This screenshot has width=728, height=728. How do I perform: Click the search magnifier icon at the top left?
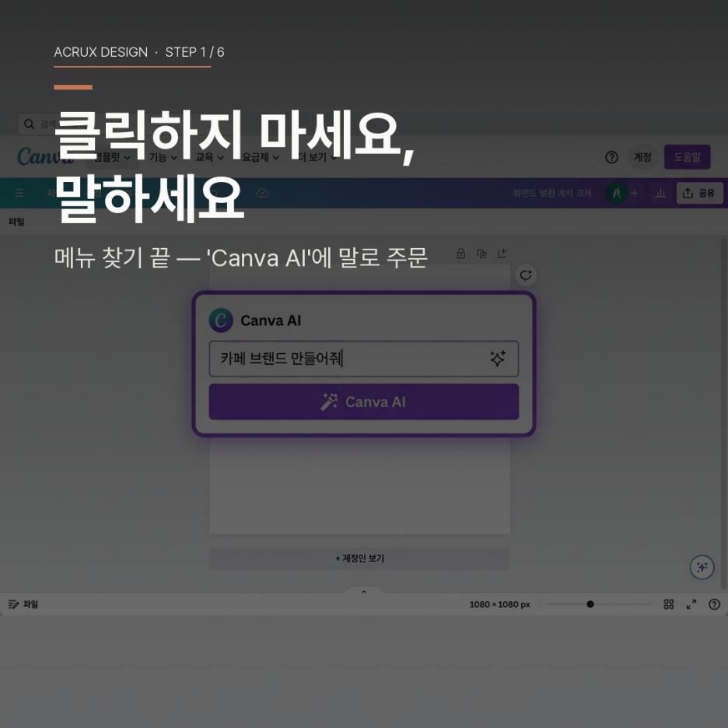pyautogui.click(x=30, y=124)
